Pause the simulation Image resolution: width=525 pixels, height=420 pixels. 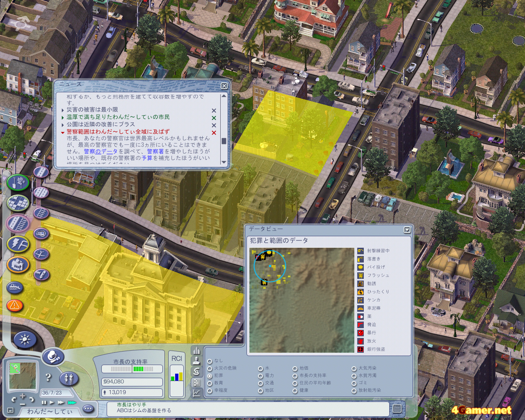44,403
